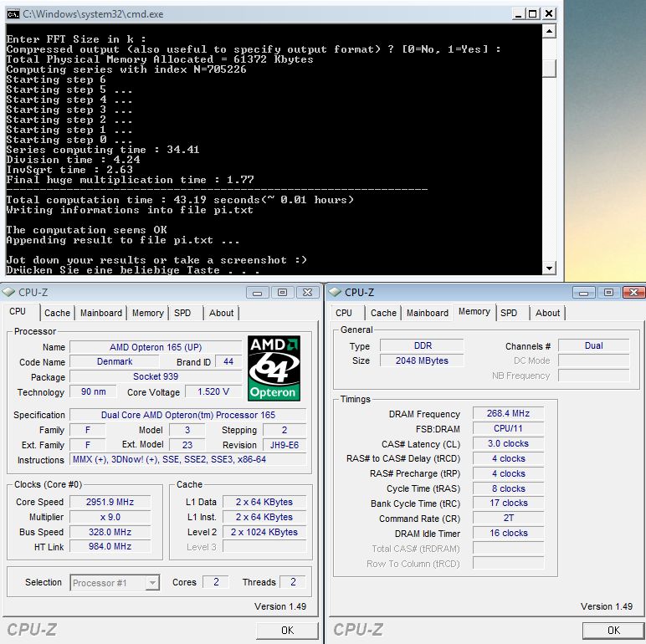Click the cmd.exe title bar icon
This screenshot has height=644, width=646.
coord(13,14)
